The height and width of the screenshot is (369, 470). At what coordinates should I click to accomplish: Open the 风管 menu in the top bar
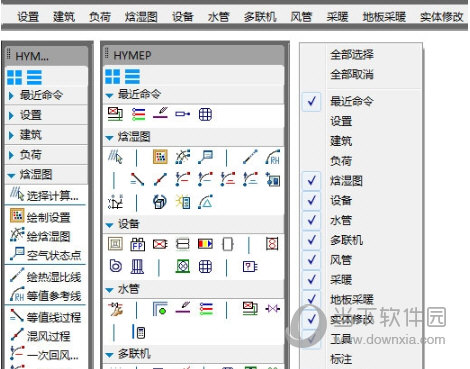click(301, 17)
